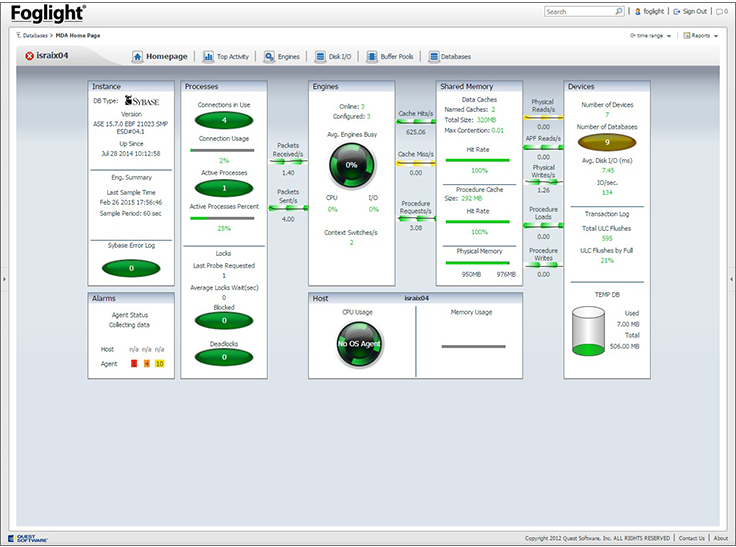Open the Disk I/O tab

[x=333, y=56]
